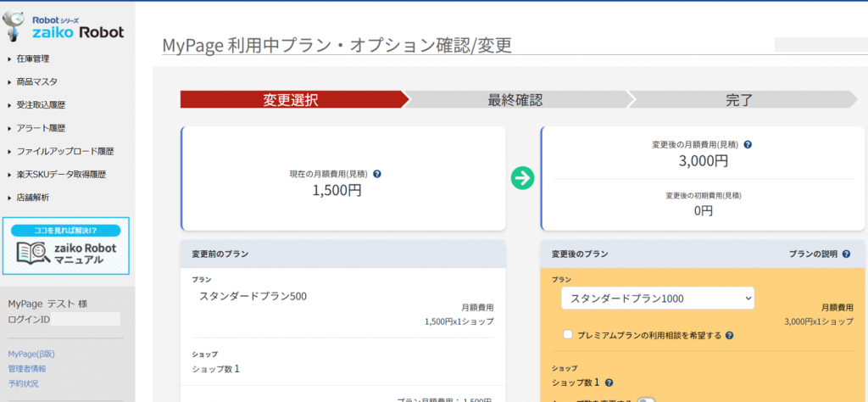Image resolution: width=868 pixels, height=402 pixels.
Task: Click help icon beside 変更後の月額費用(見積)
Action: 748,144
